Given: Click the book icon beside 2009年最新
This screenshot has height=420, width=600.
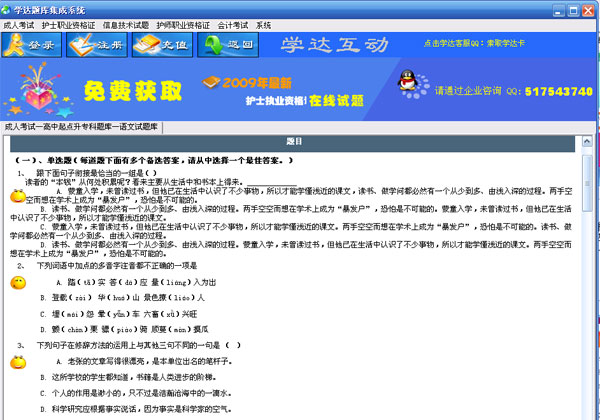Looking at the screenshot, I should point(211,82).
